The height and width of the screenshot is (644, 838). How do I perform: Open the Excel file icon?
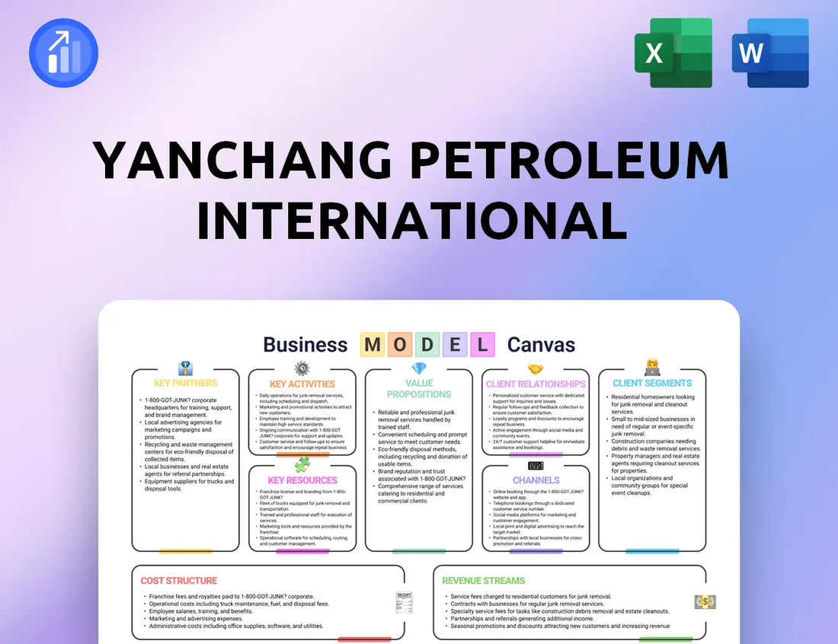click(x=673, y=53)
